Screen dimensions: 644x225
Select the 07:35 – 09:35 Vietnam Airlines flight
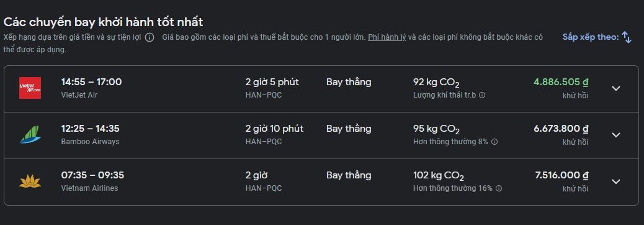[321, 182]
